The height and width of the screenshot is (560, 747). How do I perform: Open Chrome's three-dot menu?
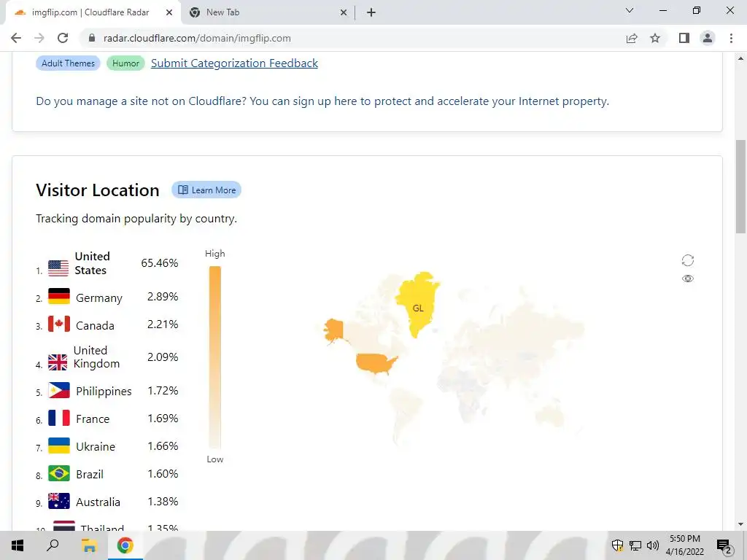(731, 38)
